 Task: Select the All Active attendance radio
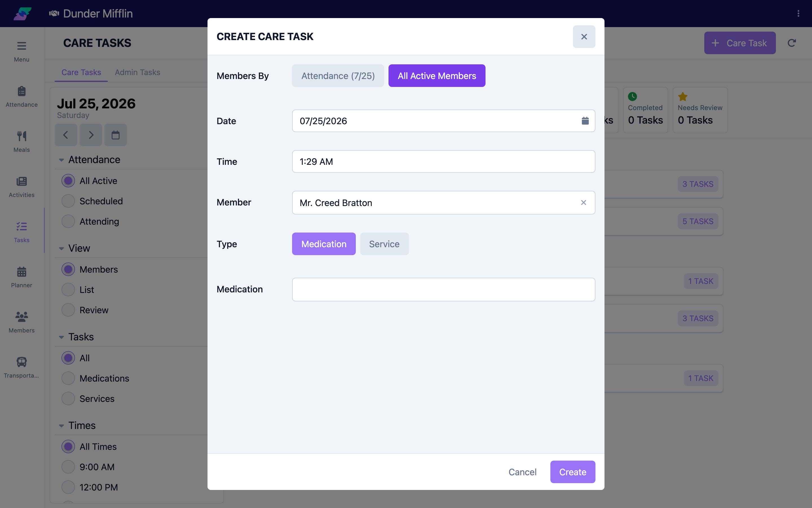(x=68, y=181)
